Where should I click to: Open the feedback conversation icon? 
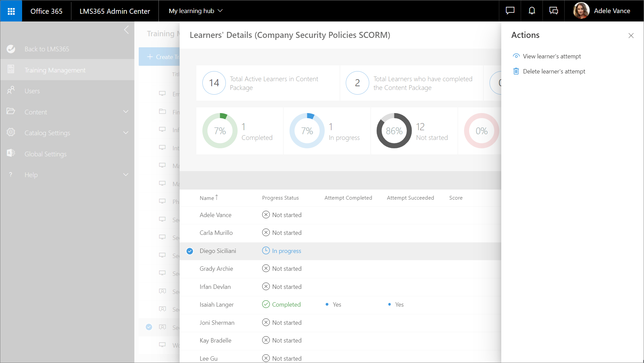click(x=554, y=11)
